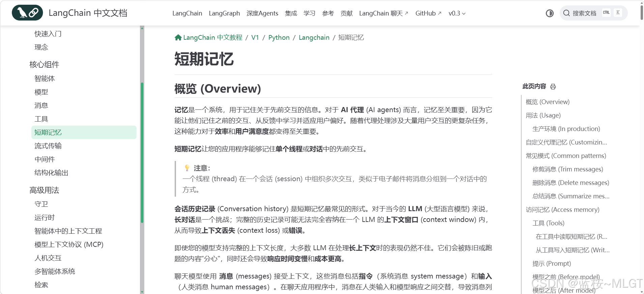Viewport: 644px width, 294px height.
Task: Open the 深度Agents menu item
Action: (262, 13)
